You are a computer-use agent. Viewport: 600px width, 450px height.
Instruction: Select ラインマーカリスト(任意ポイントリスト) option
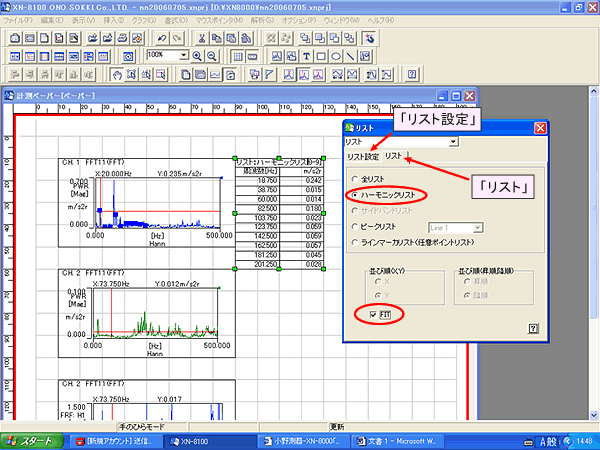pos(355,242)
